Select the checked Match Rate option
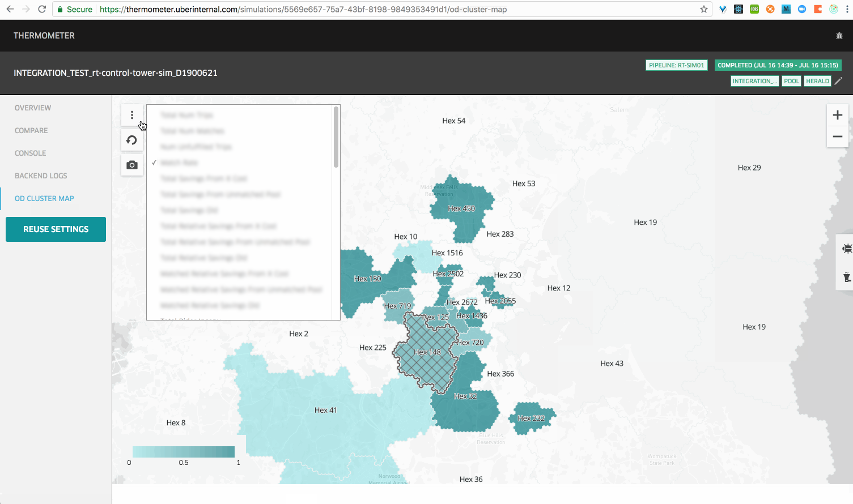Viewport: 853px width, 504px height. (x=179, y=163)
